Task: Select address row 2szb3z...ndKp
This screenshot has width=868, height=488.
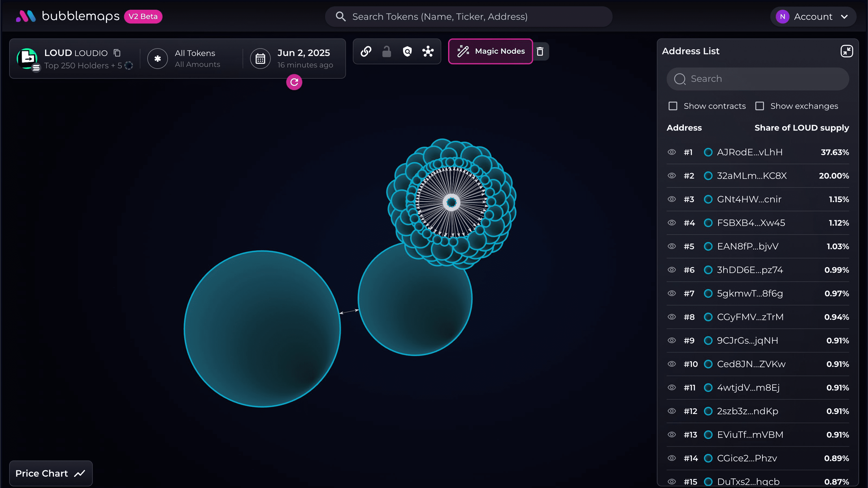Action: (x=758, y=411)
